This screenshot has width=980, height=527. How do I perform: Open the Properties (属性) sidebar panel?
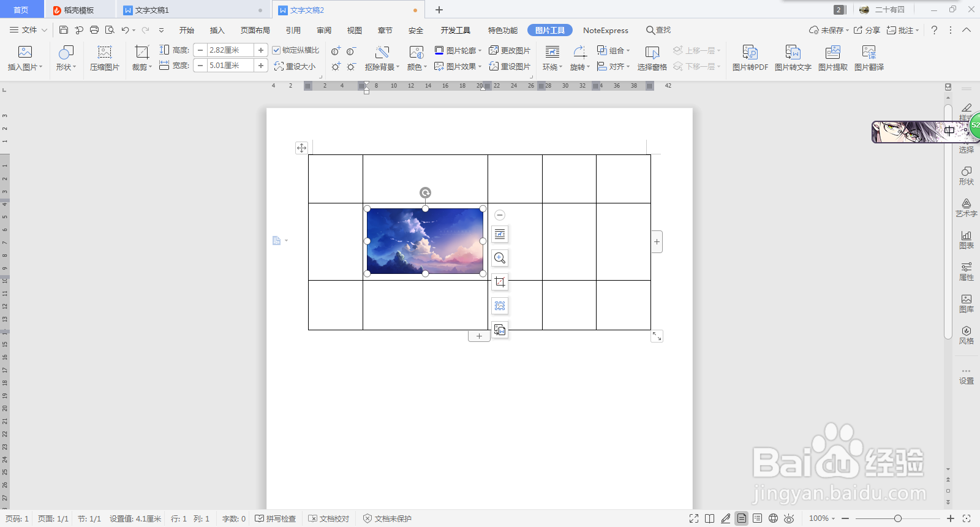(x=967, y=271)
